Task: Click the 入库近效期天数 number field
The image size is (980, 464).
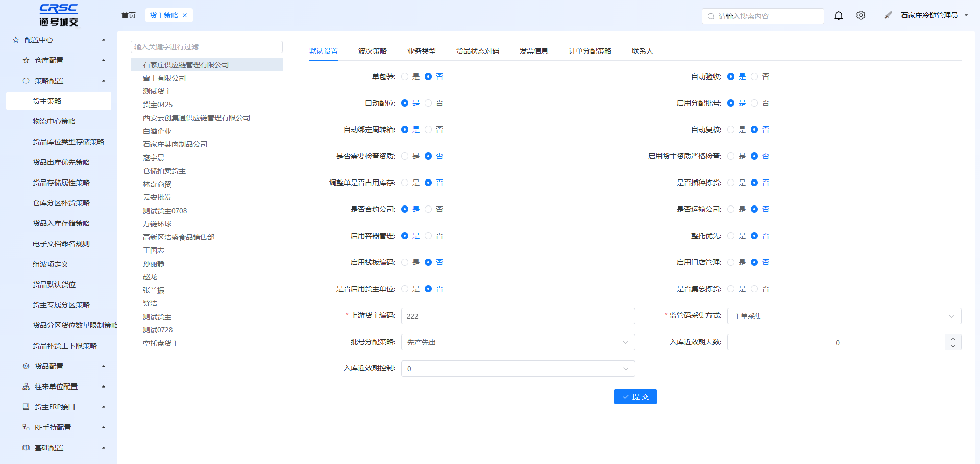Action: [837, 342]
